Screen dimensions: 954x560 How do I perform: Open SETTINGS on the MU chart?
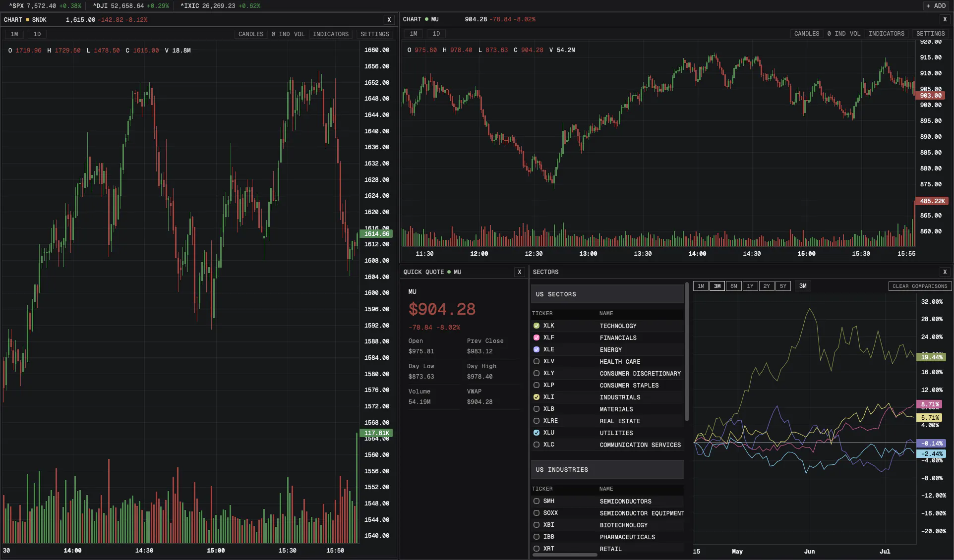coord(931,34)
